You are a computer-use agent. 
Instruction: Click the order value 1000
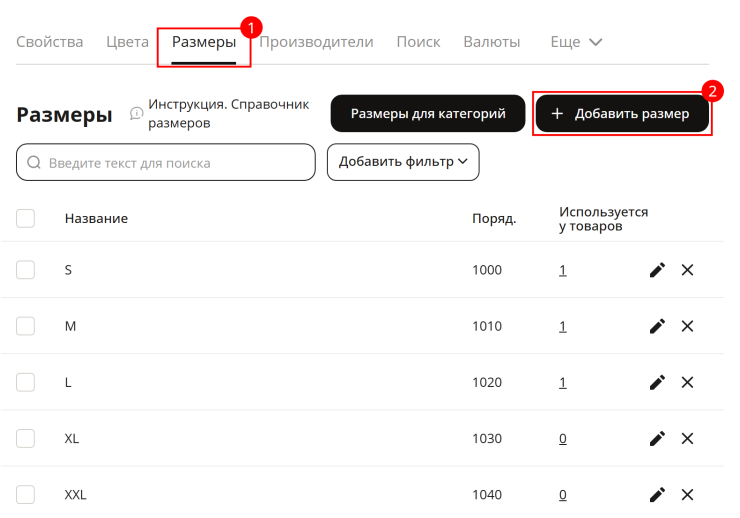pos(487,270)
